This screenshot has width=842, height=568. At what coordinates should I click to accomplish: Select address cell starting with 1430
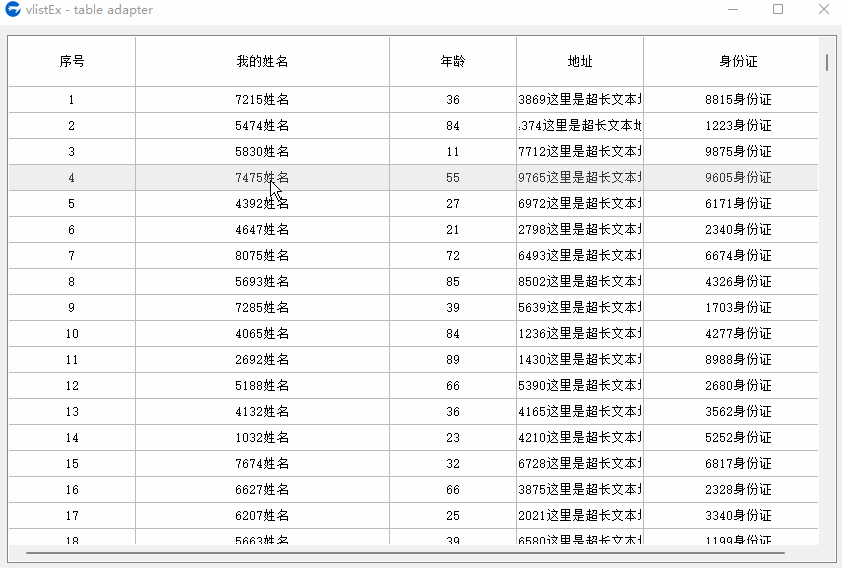pos(580,360)
